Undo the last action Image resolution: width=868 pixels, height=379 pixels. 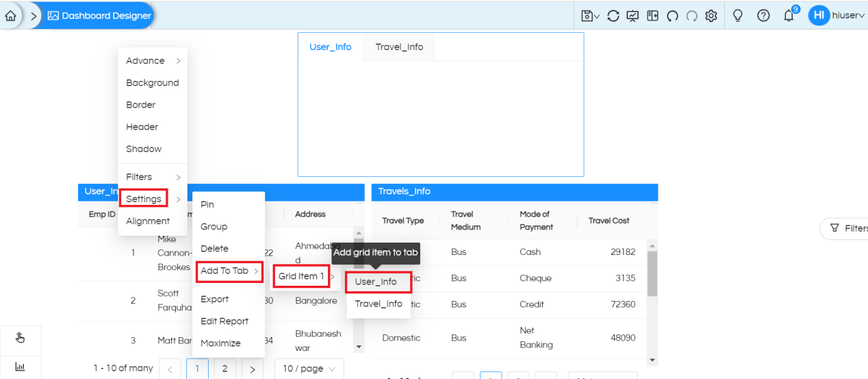pyautogui.click(x=672, y=16)
